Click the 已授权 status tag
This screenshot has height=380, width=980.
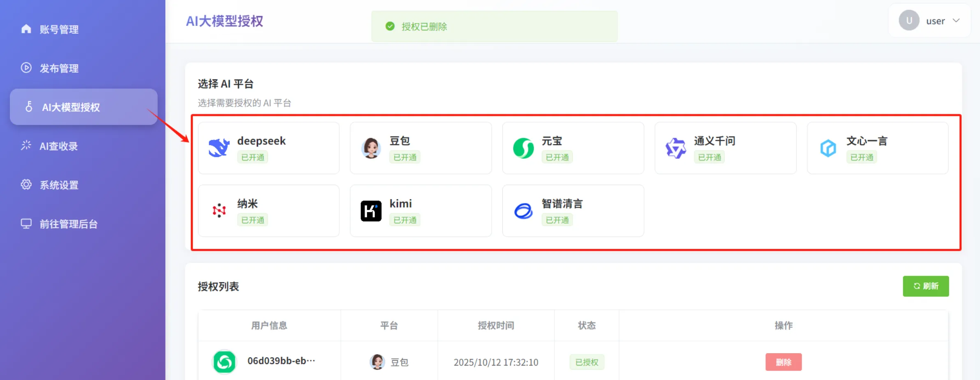coord(587,362)
